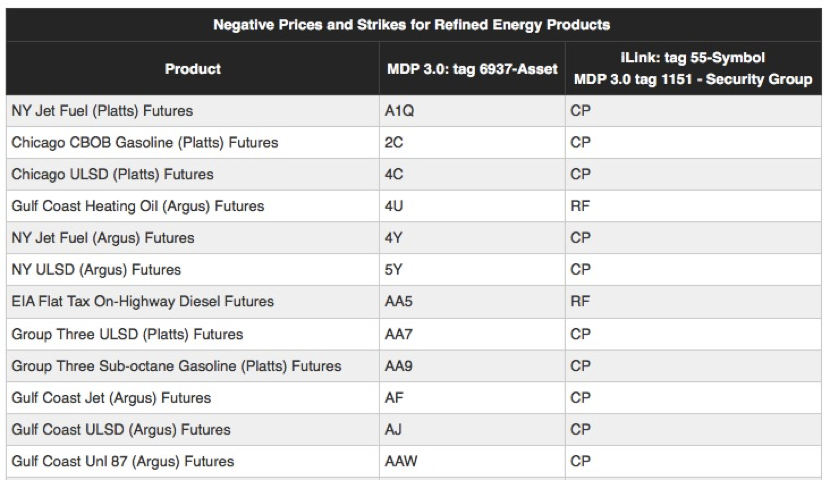Viewport: 830px width, 480px height.
Task: Click Chicago ULSD (Platts) Futures text
Action: coord(112,174)
